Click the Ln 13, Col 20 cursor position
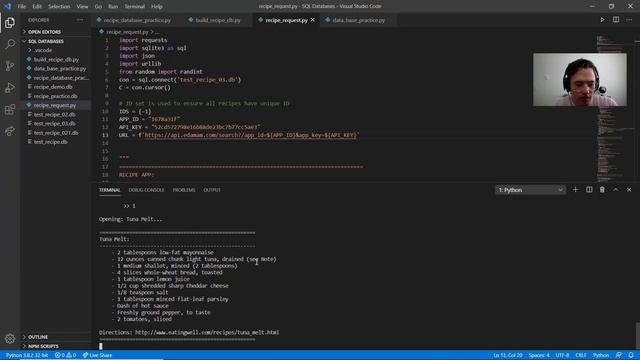Screen dimensions: 640x360 point(507,355)
